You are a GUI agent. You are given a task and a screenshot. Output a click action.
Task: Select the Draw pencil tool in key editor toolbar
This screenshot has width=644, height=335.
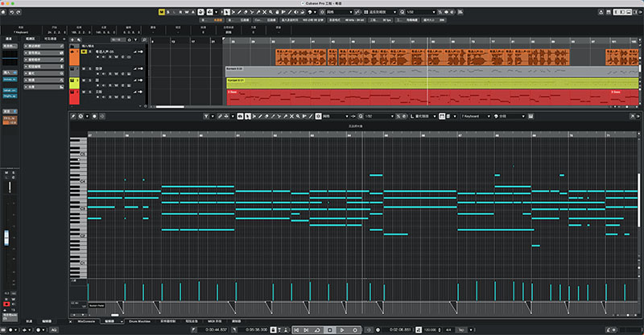(260, 116)
